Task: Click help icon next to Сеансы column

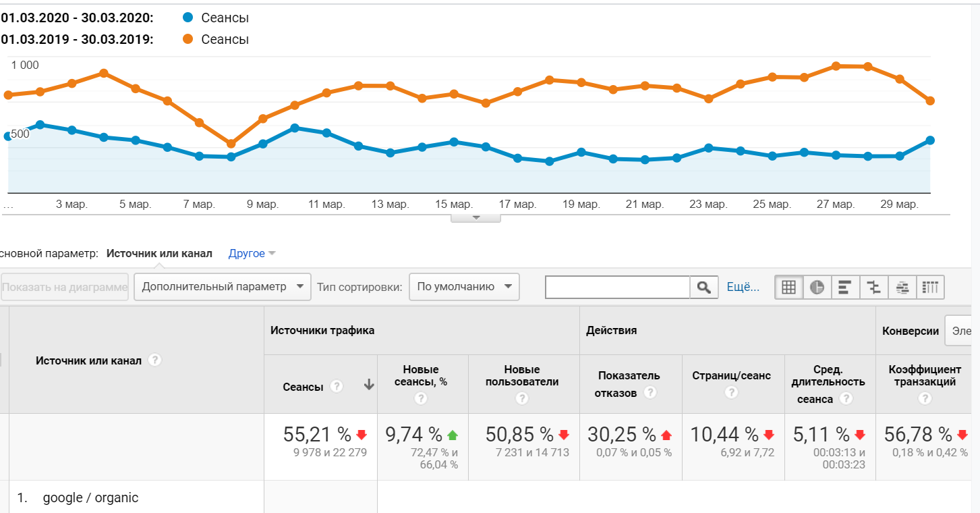Action: 337,386
